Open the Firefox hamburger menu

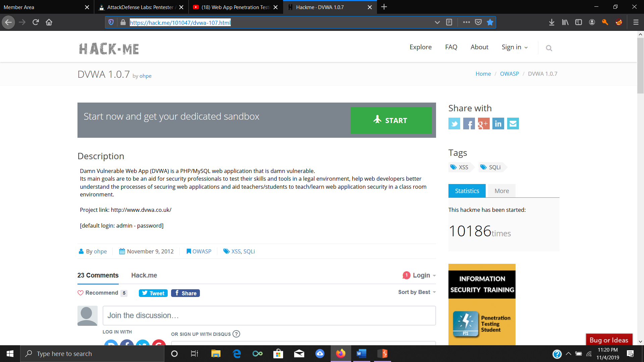coord(636,22)
